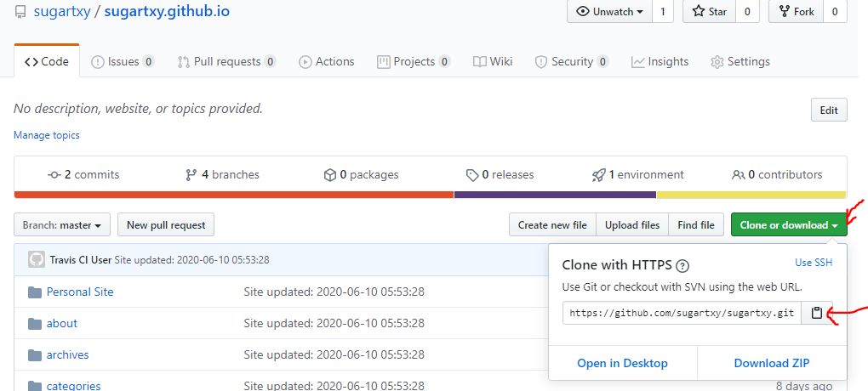Open the archives folder
Image resolution: width=868 pixels, height=391 pixels.
pos(67,355)
